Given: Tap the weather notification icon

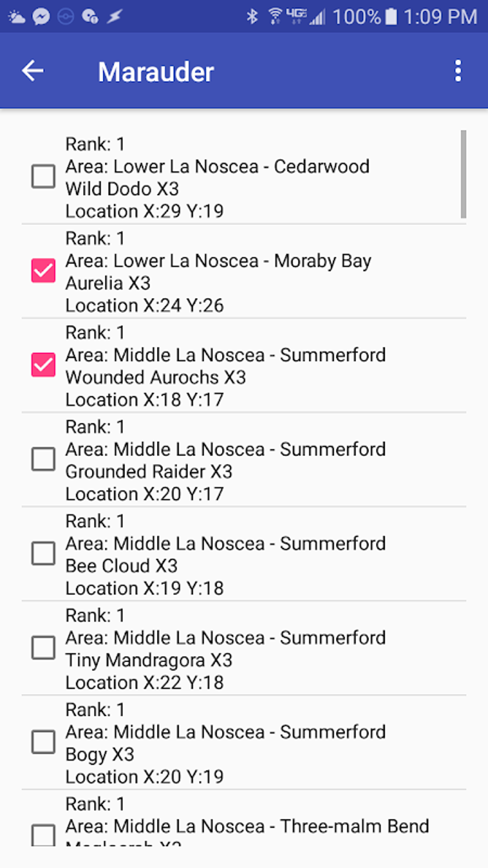Looking at the screenshot, I should (16, 17).
